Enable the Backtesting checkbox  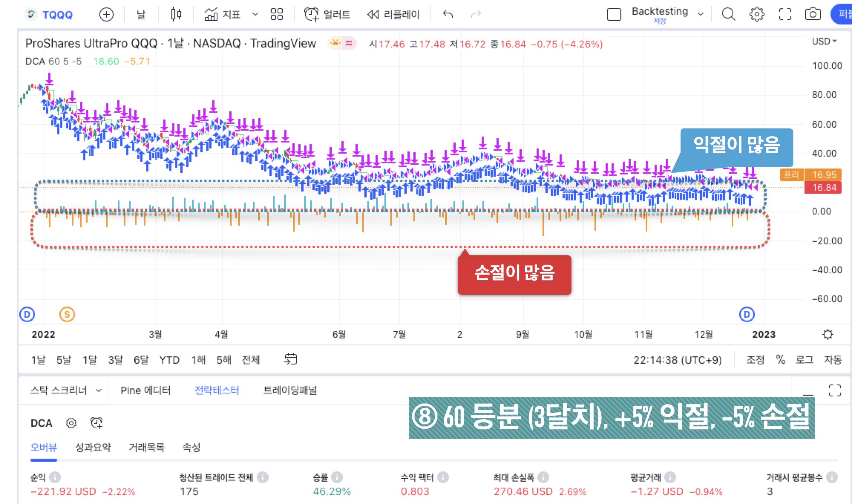pyautogui.click(x=614, y=14)
